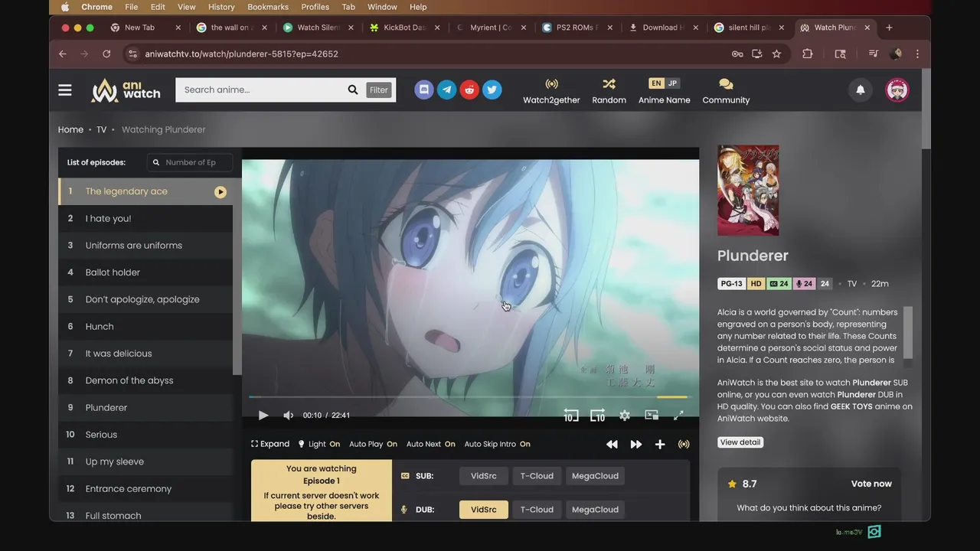Click the video progress bar
Image resolution: width=980 pixels, height=551 pixels.
tap(470, 397)
